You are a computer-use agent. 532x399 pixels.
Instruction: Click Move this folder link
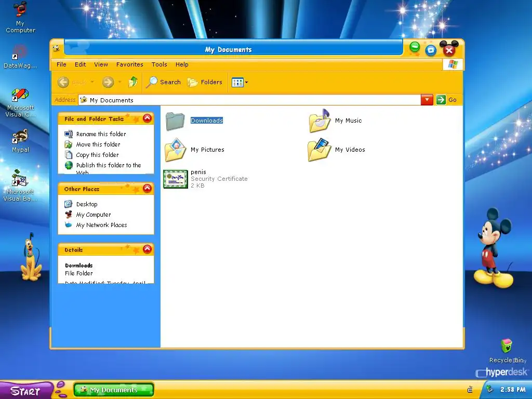point(98,144)
